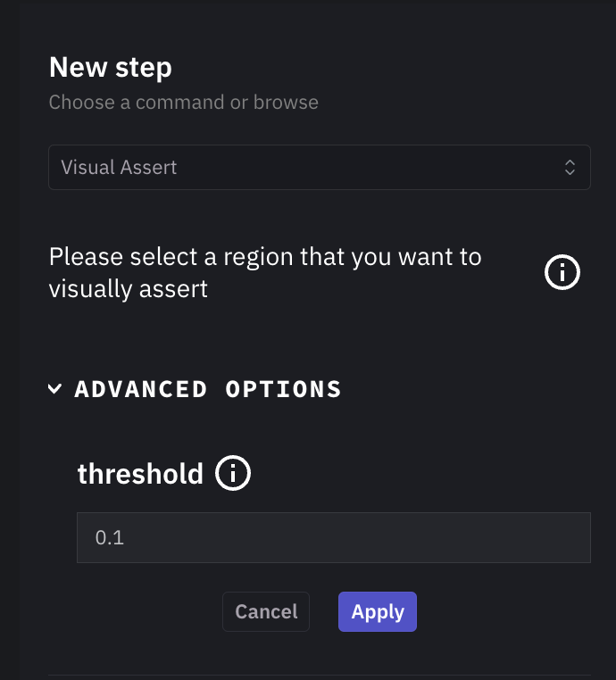Click the ADVANCED OPTIONS heading text
This screenshot has width=616, height=680.
click(x=208, y=389)
